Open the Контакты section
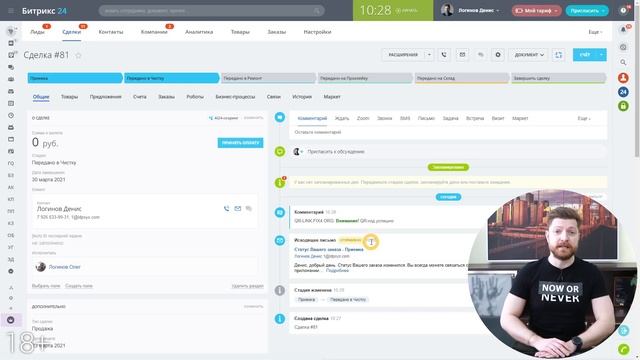 [x=111, y=32]
